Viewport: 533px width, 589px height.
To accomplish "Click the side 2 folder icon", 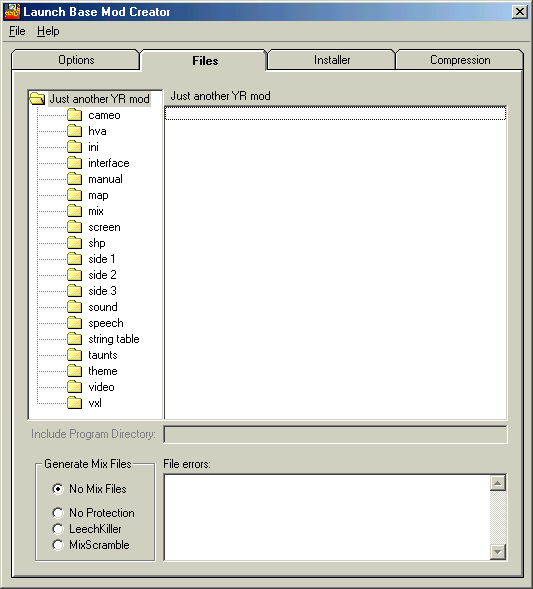I will tap(75, 275).
